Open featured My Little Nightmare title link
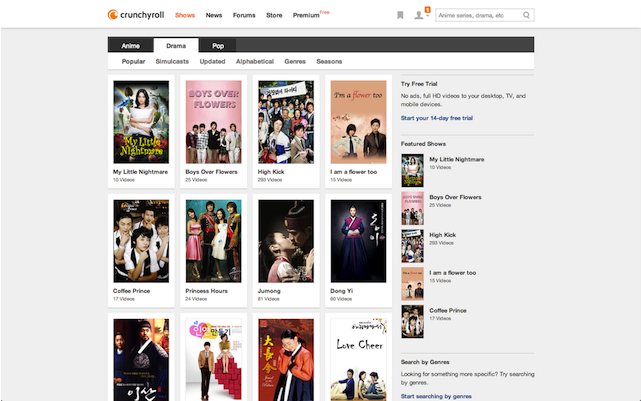Image resolution: width=641 pixels, height=401 pixels. (x=457, y=159)
